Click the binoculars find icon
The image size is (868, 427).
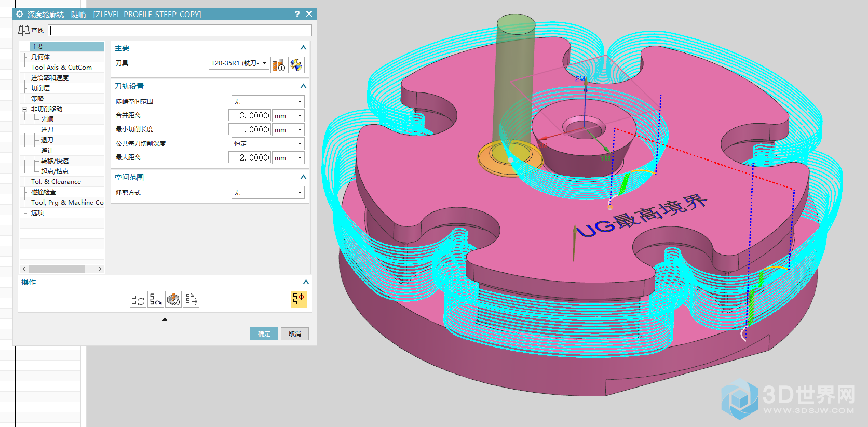tap(24, 31)
